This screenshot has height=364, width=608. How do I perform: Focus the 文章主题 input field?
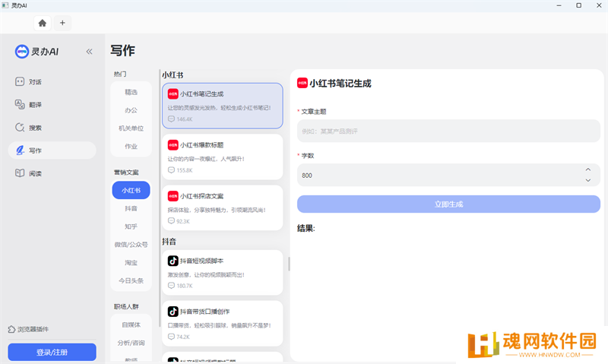click(448, 131)
